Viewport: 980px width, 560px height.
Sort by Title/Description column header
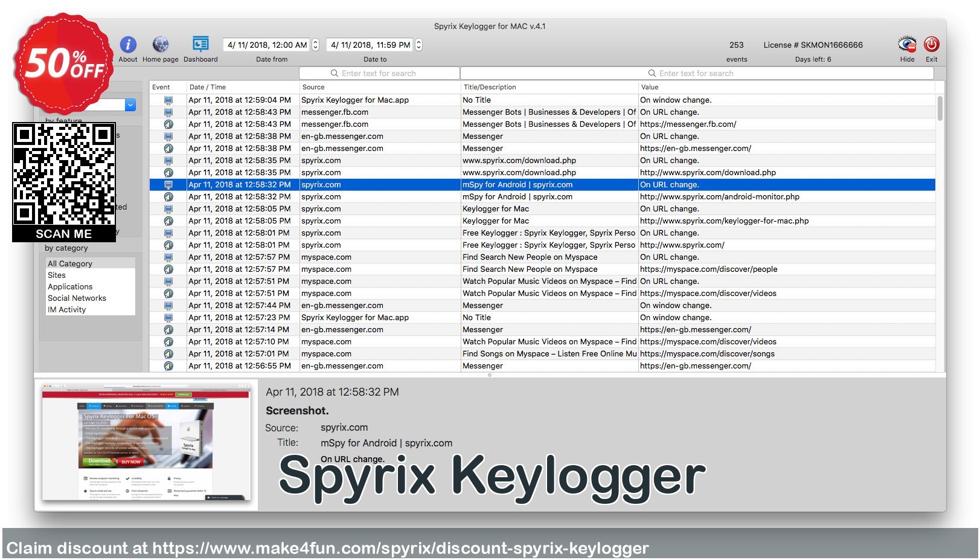pos(549,87)
